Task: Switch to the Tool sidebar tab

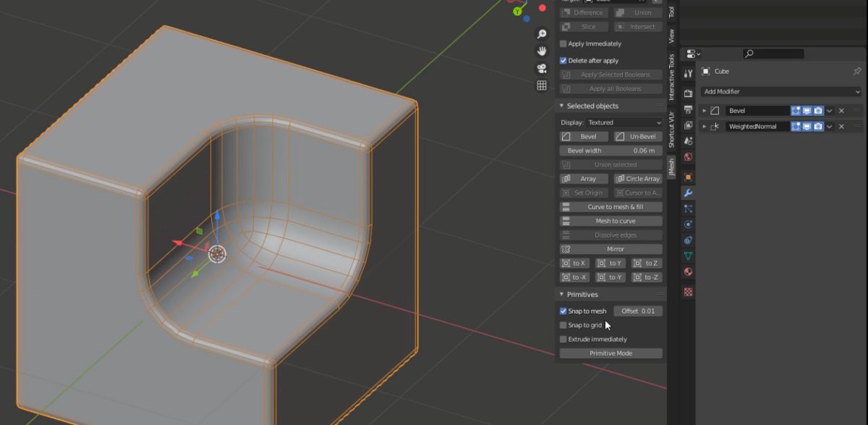Action: tap(672, 11)
